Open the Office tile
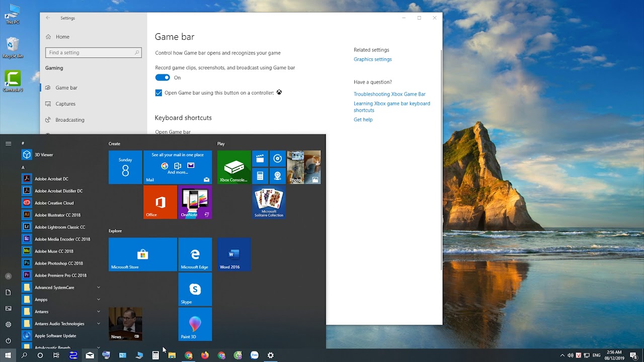Screen dimensions: 644x362 (160, 202)
